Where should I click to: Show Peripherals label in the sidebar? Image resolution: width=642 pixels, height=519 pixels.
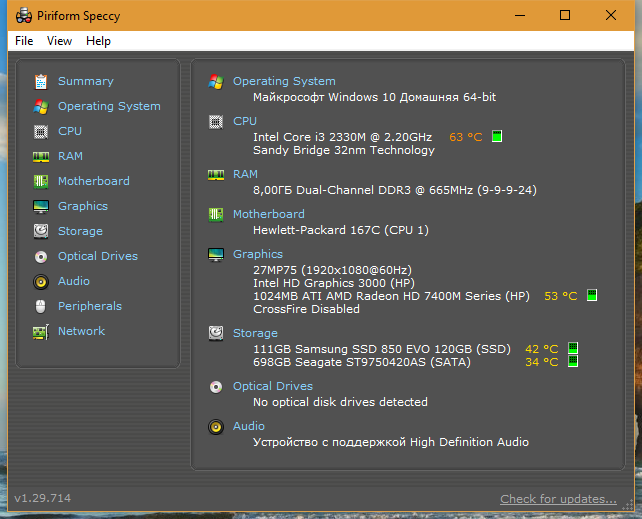(90, 306)
